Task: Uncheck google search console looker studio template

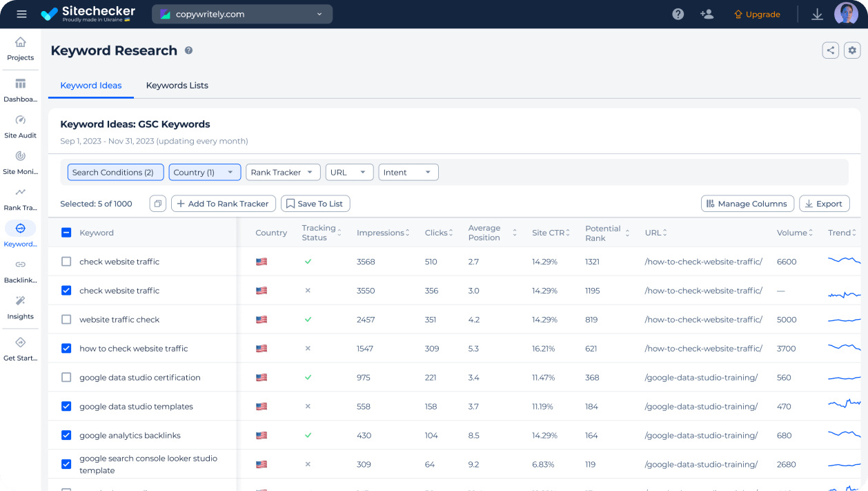Action: (x=66, y=465)
